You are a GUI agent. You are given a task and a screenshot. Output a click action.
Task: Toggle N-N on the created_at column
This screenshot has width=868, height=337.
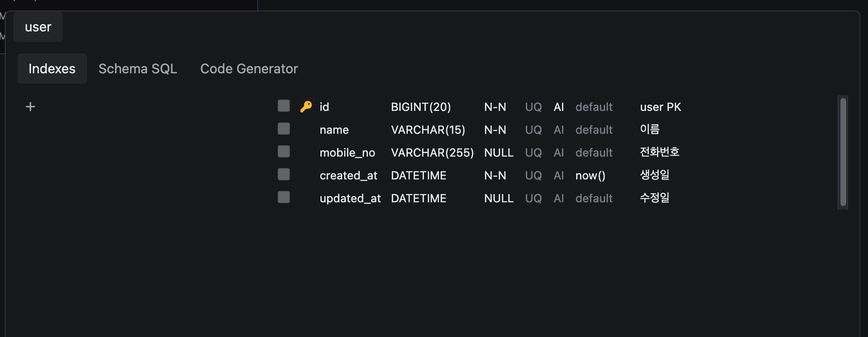[x=495, y=176]
